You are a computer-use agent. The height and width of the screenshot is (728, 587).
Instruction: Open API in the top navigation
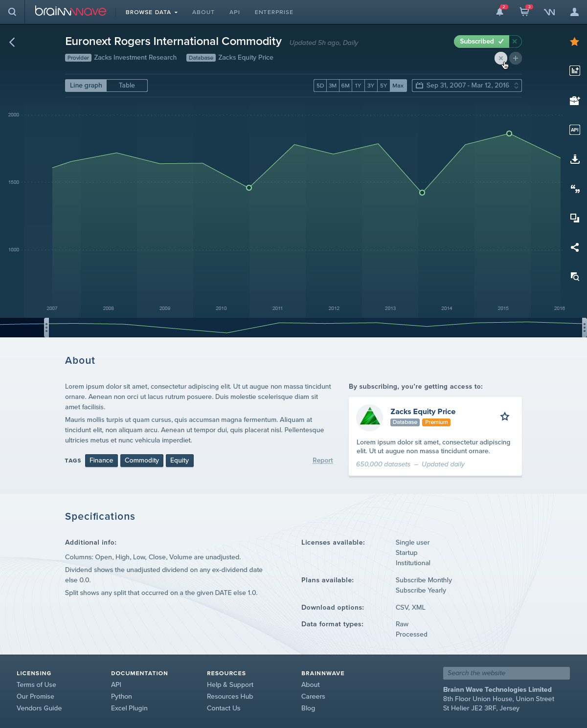pos(235,12)
